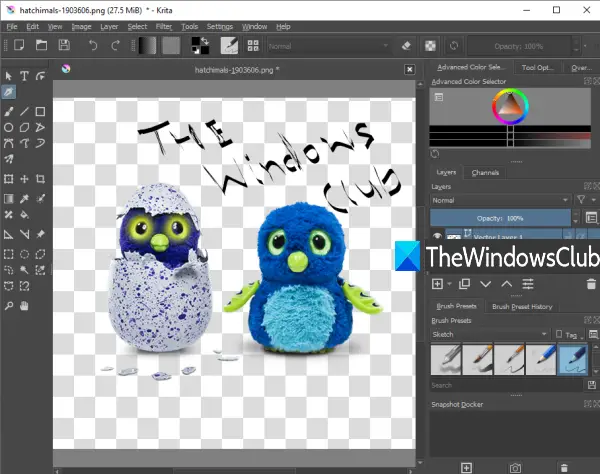Select the Elliptical Selection tool
The width and height of the screenshot is (600, 474).
pyautogui.click(x=24, y=254)
